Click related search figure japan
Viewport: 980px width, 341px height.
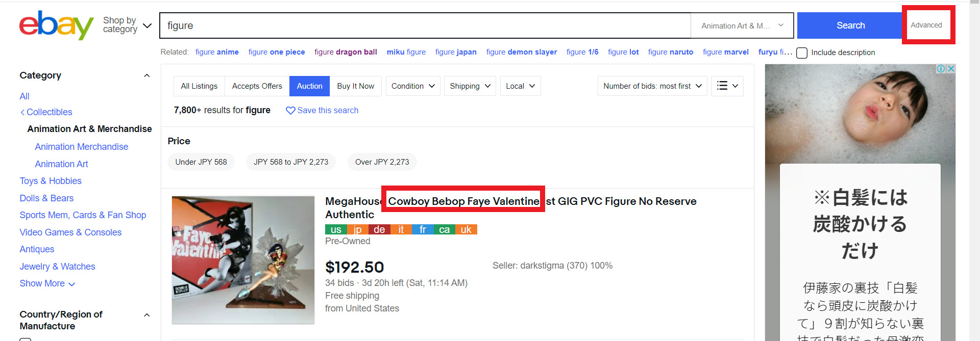point(456,52)
